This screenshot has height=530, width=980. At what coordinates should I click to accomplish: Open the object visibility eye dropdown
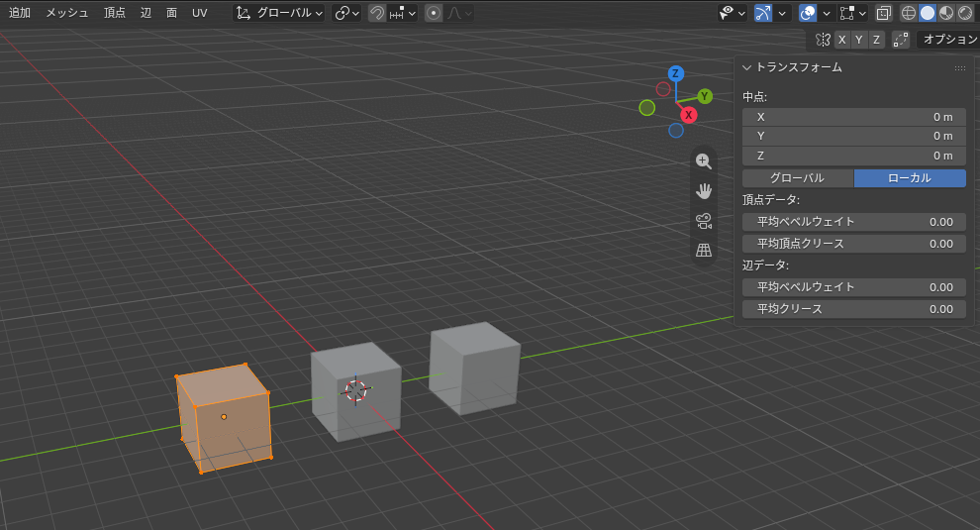coord(732,13)
